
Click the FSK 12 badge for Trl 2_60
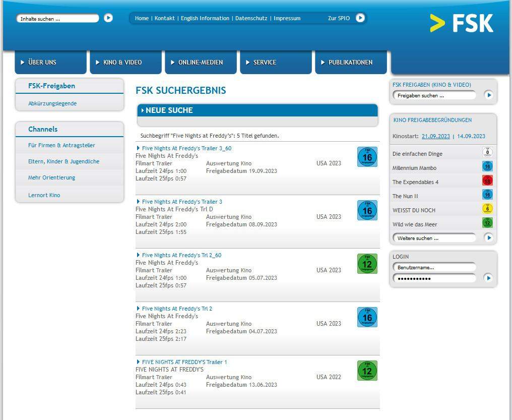[367, 264]
